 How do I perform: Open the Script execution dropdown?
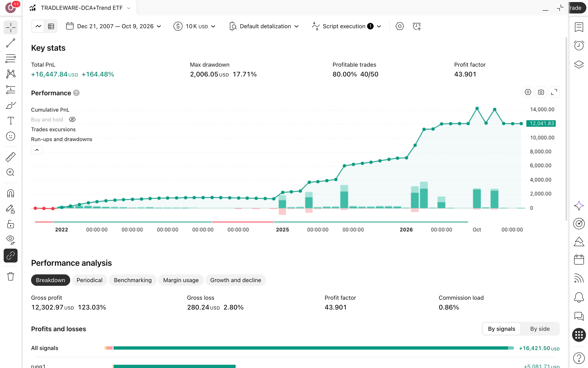tap(347, 26)
